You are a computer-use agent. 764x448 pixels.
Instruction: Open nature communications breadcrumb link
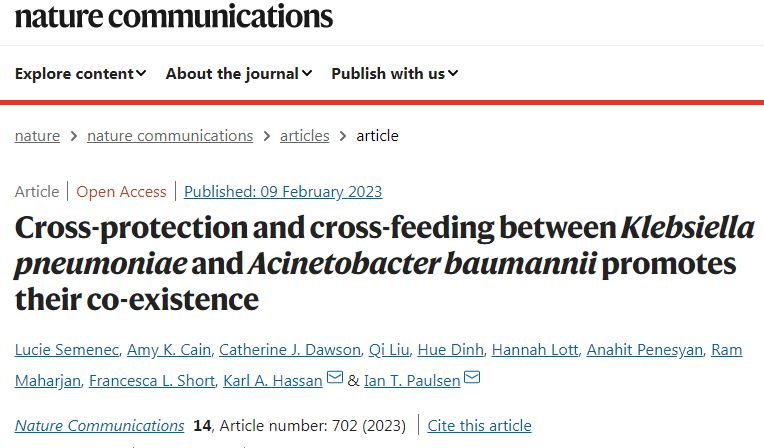coord(170,136)
